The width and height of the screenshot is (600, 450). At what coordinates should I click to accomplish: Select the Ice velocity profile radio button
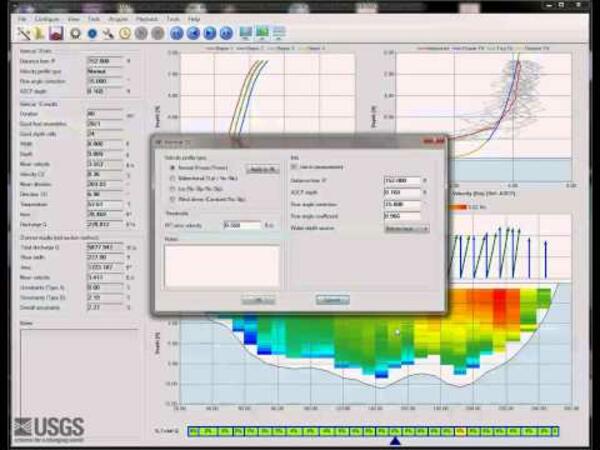coord(171,188)
